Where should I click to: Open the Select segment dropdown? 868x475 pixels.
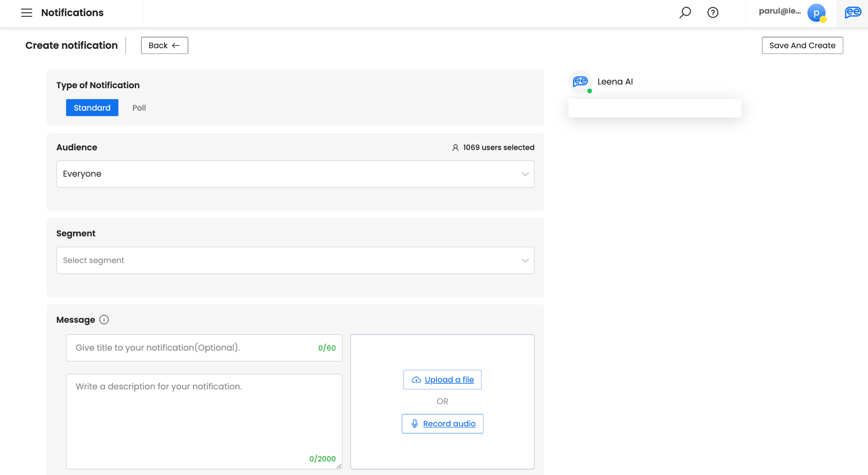pyautogui.click(x=288, y=260)
